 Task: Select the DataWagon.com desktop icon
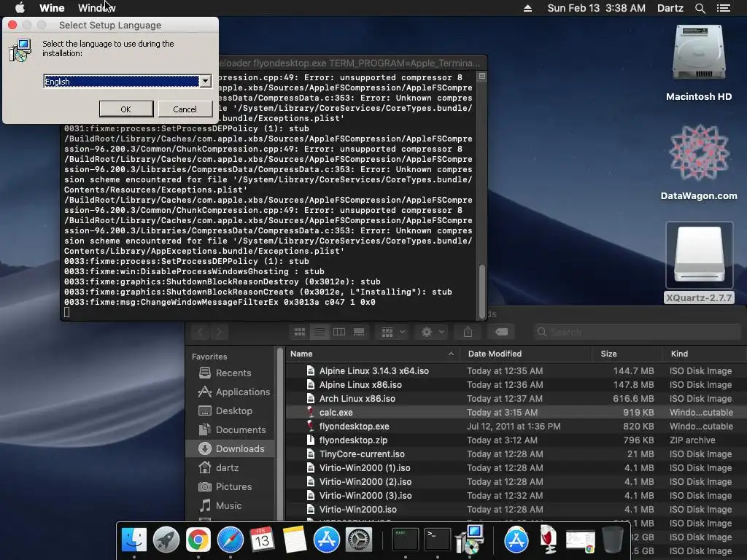[x=699, y=162]
